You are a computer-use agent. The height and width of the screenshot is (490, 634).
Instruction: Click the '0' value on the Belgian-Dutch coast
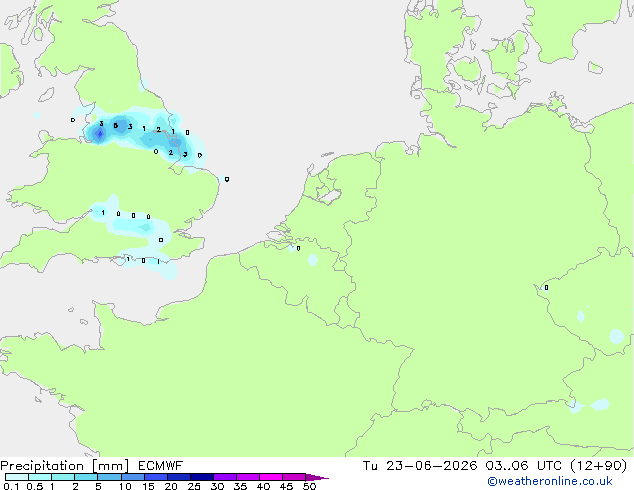(298, 248)
